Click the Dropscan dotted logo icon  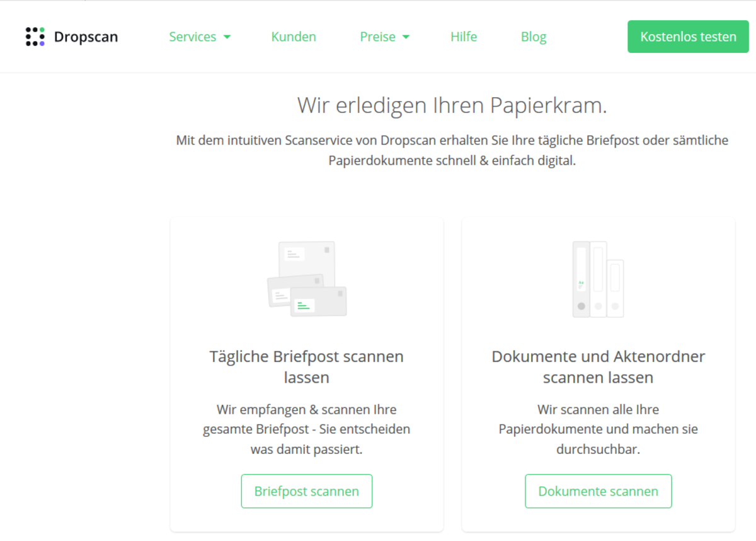pyautogui.click(x=35, y=37)
